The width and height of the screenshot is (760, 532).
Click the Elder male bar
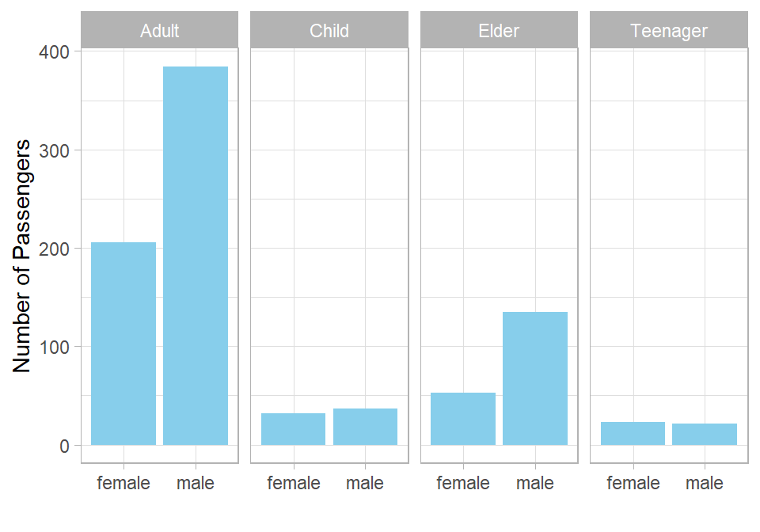pos(535,378)
